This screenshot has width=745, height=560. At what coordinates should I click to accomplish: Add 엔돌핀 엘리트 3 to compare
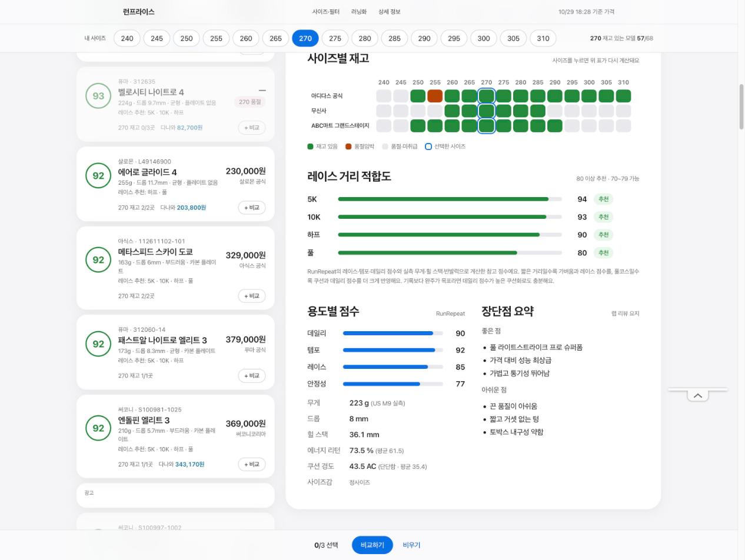252,464
